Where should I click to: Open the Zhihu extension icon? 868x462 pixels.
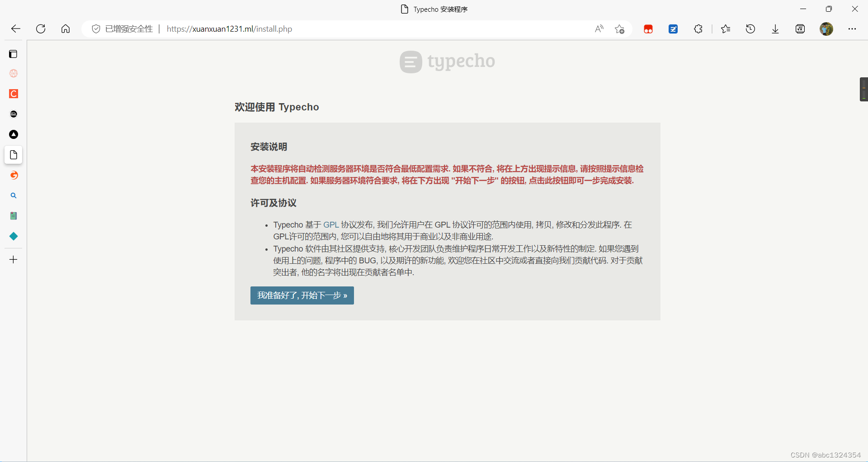coord(673,29)
